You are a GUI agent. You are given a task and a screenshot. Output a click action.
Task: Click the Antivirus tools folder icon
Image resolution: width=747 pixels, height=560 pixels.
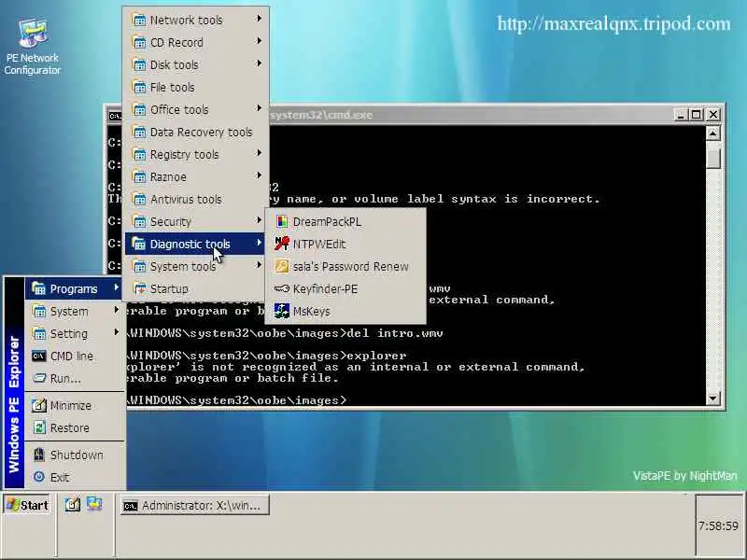(138, 199)
